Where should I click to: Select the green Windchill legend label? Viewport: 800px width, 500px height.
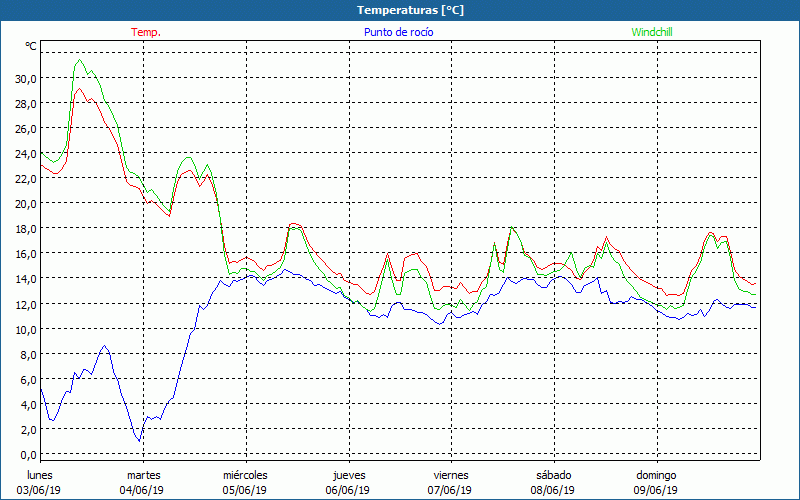(652, 32)
